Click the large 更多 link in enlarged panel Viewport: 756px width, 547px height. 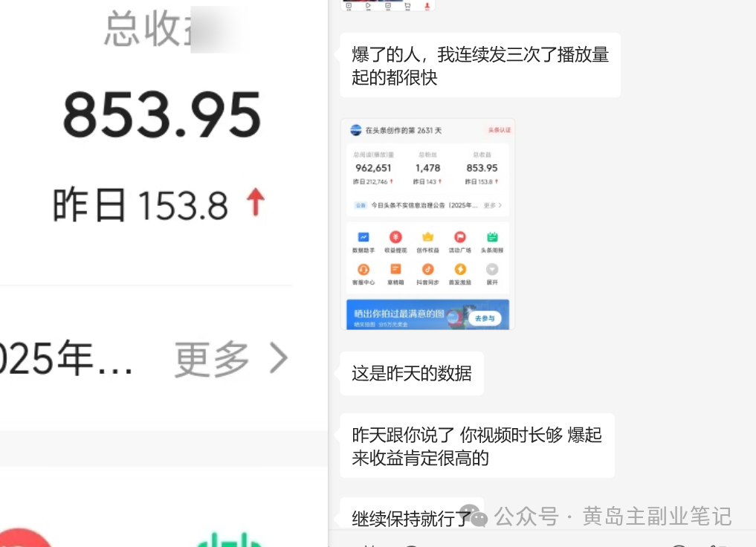tap(212, 359)
